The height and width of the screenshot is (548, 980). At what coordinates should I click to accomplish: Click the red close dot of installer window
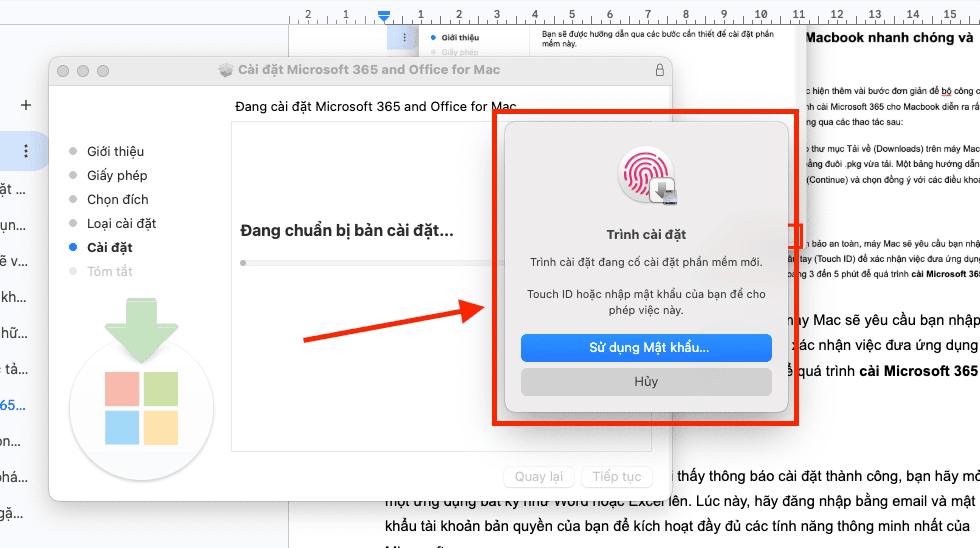coord(63,71)
